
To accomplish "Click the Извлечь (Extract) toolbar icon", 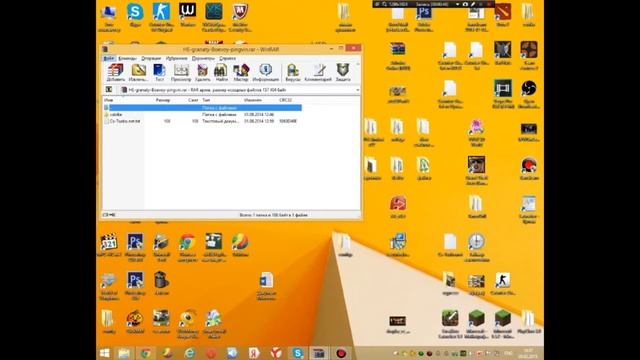I will 138,73.
